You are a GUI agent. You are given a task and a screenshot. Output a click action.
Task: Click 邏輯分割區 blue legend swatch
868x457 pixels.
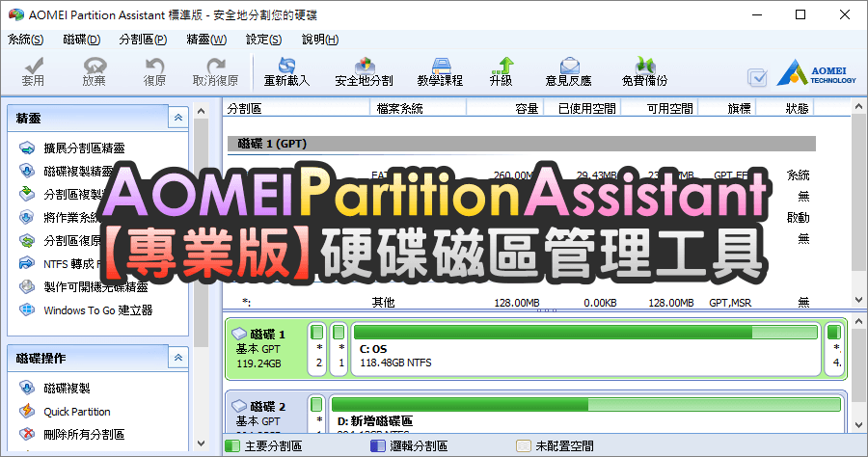(x=377, y=446)
